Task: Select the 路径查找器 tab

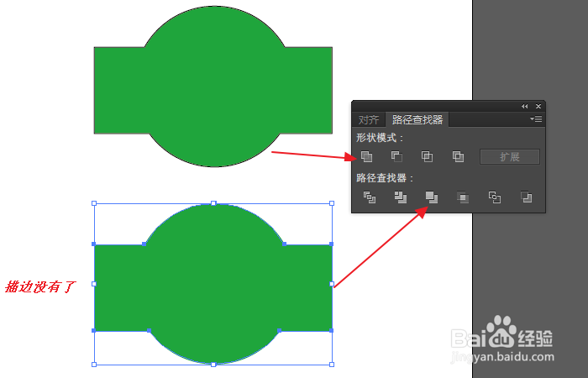Action: [x=417, y=119]
